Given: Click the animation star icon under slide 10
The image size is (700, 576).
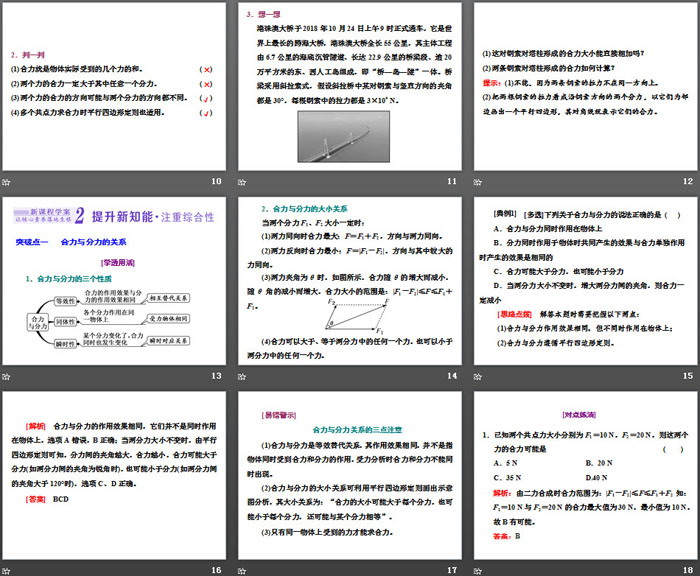Looking at the screenshot, I should [7, 181].
